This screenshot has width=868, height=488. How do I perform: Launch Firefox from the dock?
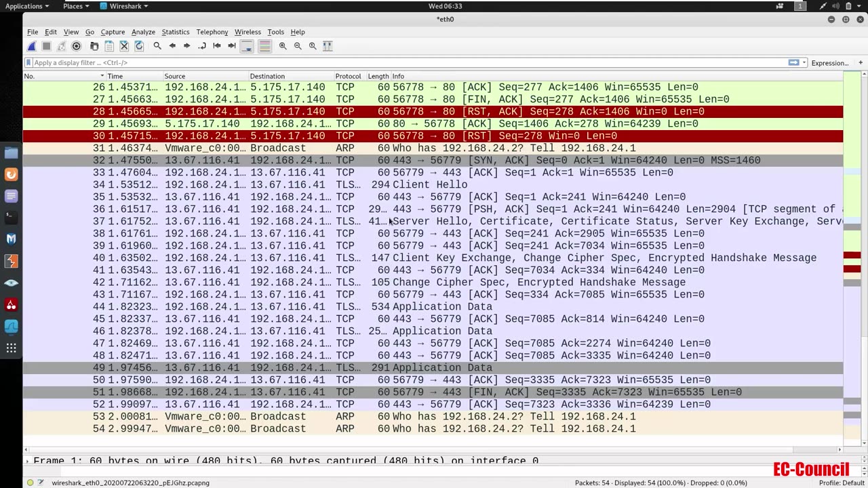(11, 174)
